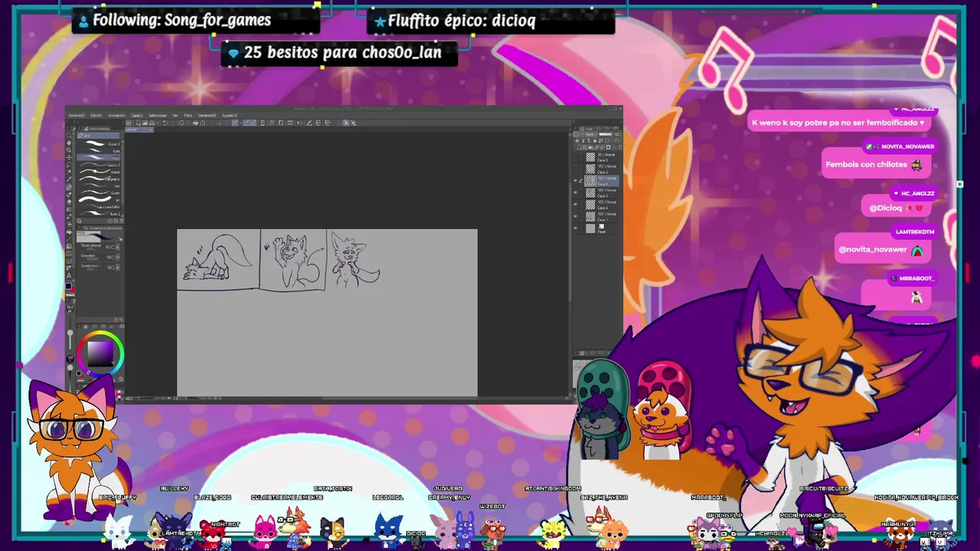Show the hidden Capa 5 layer
Image resolution: width=980 pixels, height=551 pixels.
pyautogui.click(x=576, y=157)
